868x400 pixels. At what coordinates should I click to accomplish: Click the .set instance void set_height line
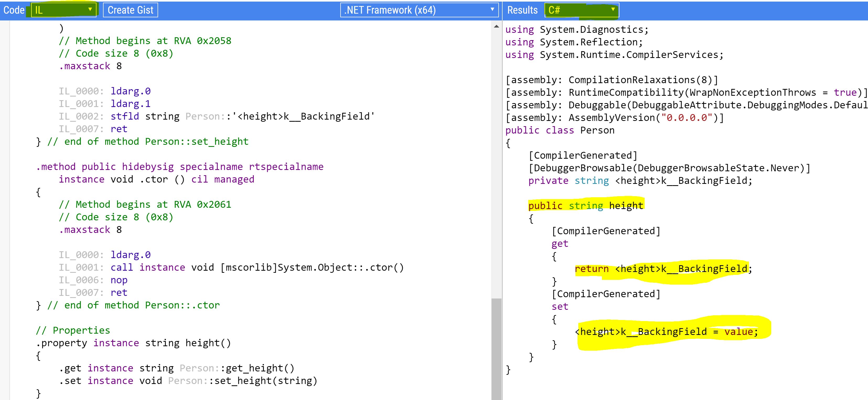(x=188, y=381)
